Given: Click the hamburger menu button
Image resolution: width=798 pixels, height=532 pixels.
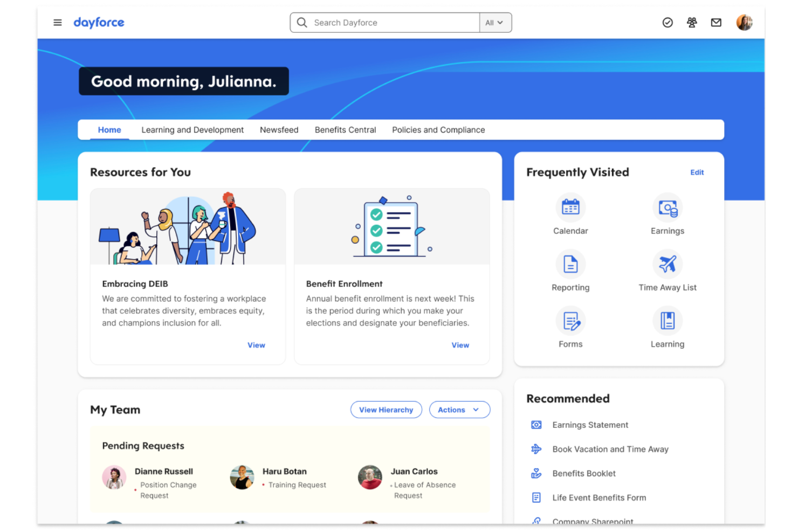Looking at the screenshot, I should pos(57,22).
